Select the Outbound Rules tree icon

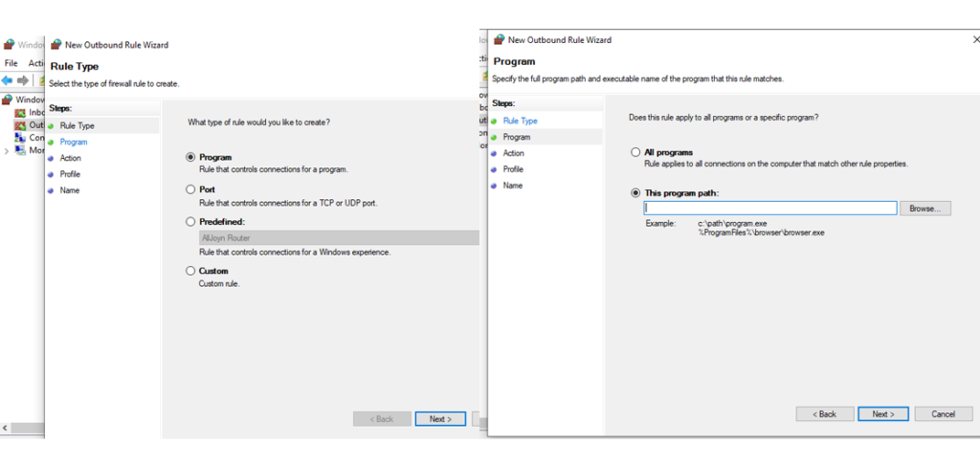[x=20, y=125]
